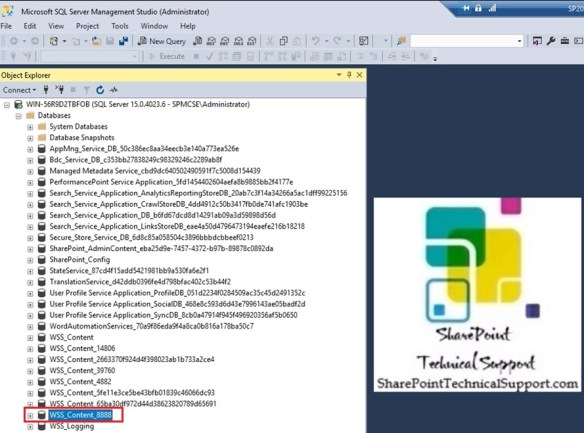Select Managed Metadata Service database row
The width and height of the screenshot is (584, 433).
155,171
